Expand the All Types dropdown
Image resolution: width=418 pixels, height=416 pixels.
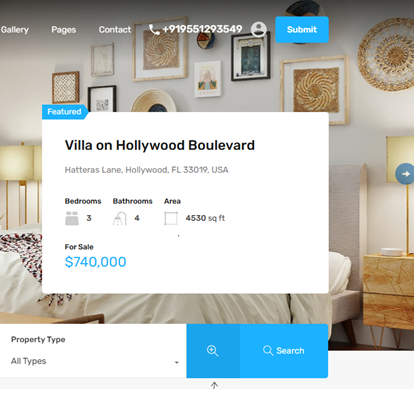point(95,361)
